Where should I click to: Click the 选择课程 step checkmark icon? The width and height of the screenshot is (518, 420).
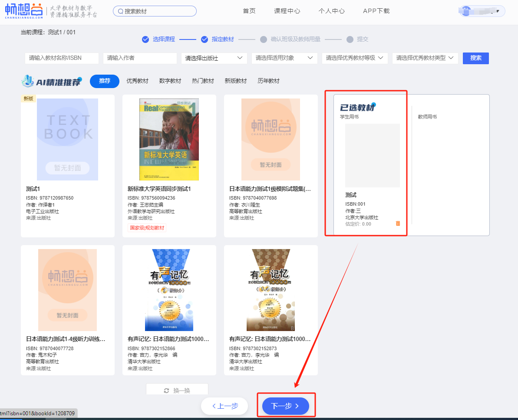pos(145,39)
